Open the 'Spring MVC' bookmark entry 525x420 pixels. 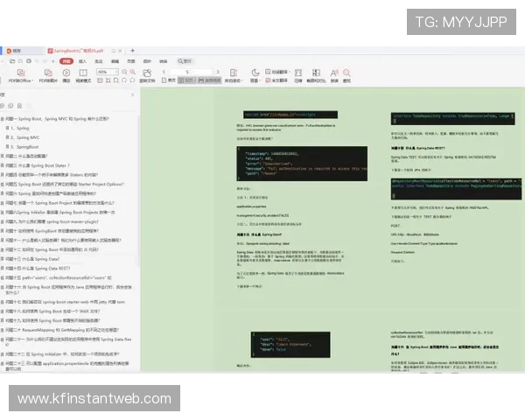point(28,137)
